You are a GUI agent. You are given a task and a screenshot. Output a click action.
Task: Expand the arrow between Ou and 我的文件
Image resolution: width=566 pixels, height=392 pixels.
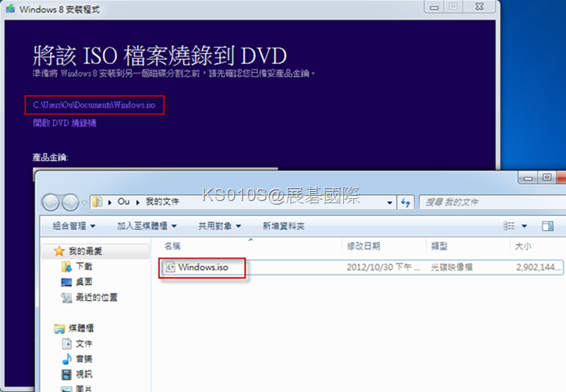pyautogui.click(x=138, y=202)
